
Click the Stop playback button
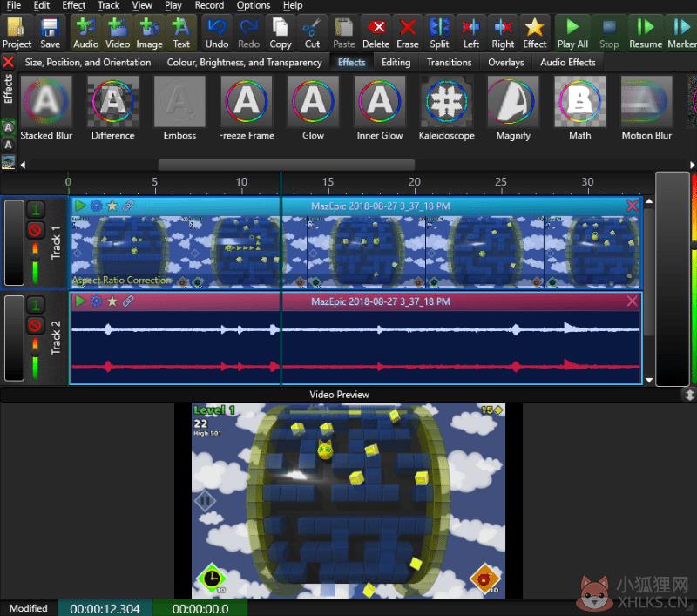tap(609, 33)
